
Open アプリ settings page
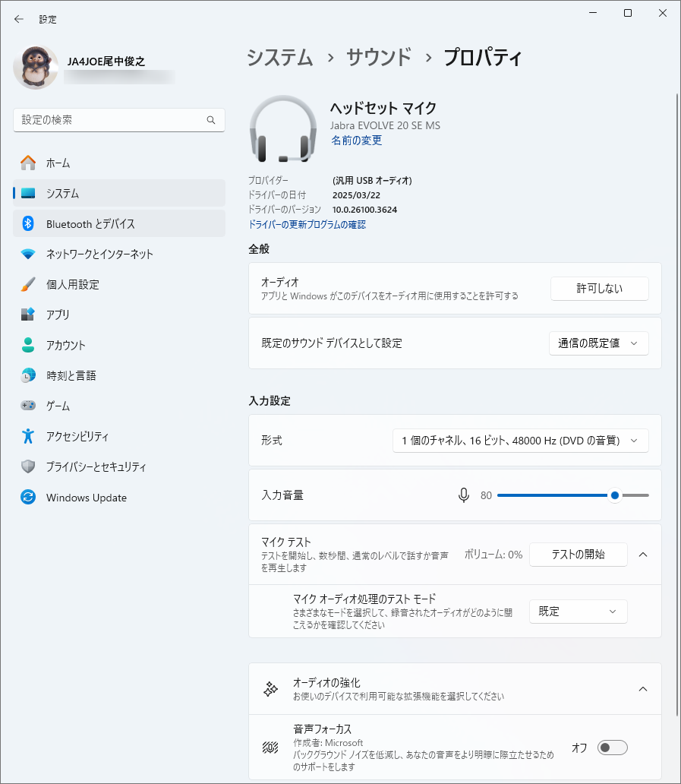[x=119, y=315]
